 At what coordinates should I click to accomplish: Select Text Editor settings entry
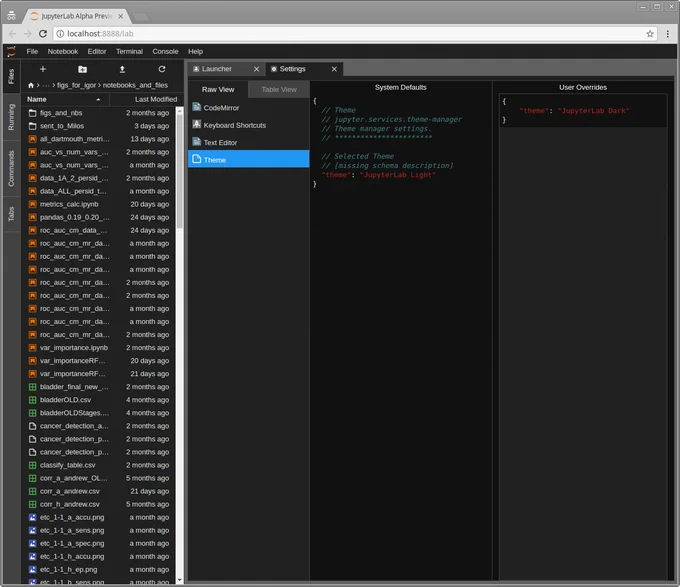click(248, 142)
